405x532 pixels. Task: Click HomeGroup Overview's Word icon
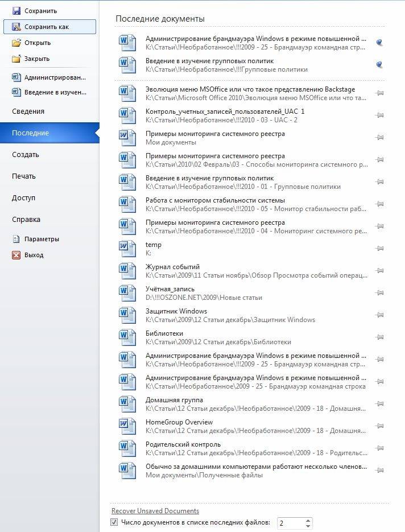click(127, 426)
